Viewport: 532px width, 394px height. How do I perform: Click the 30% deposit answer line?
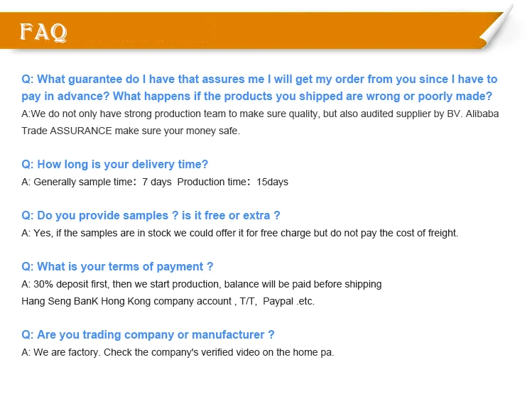click(x=201, y=284)
